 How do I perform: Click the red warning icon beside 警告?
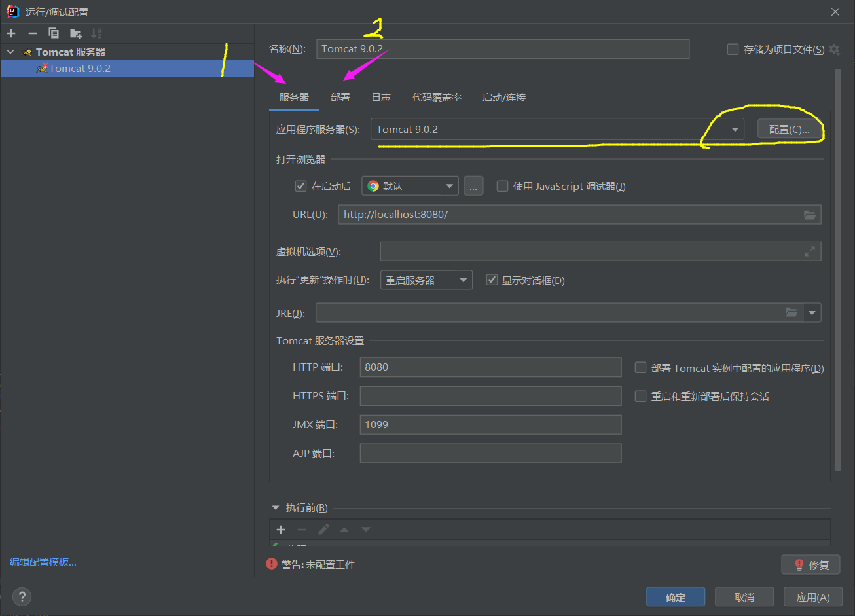(x=271, y=564)
